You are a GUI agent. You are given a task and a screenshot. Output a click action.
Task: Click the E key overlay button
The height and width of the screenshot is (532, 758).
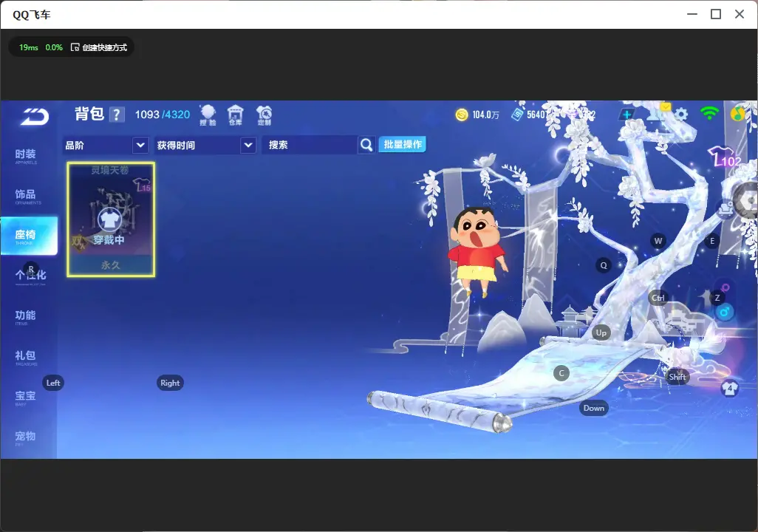[x=712, y=241]
